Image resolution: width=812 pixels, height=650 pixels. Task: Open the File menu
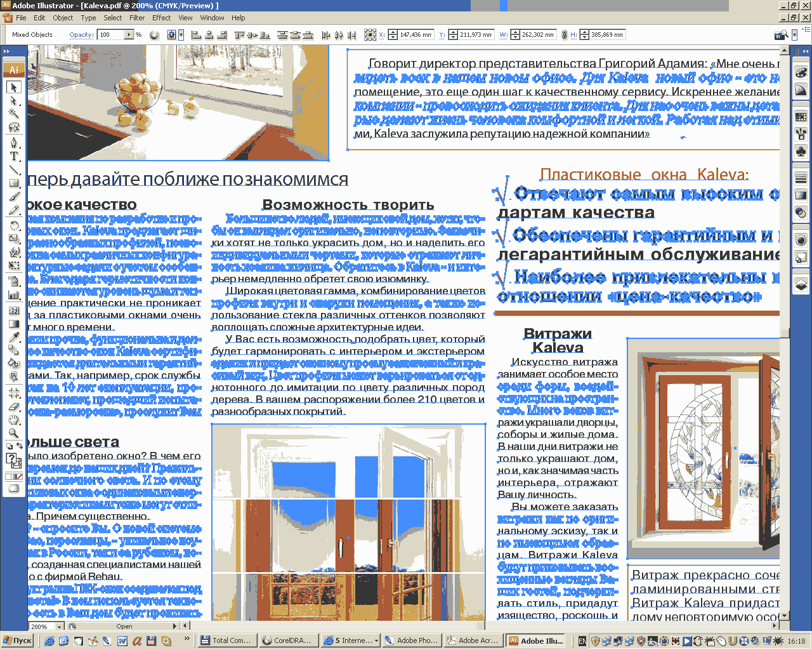pos(21,18)
